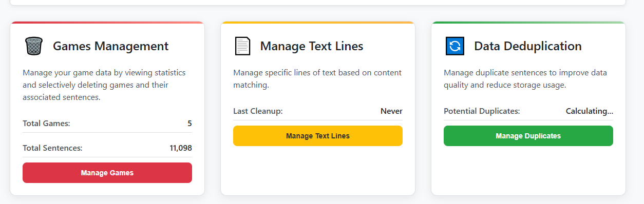Image resolution: width=644 pixels, height=204 pixels.
Task: Click the trash can icon in Games Management
Action: (33, 46)
